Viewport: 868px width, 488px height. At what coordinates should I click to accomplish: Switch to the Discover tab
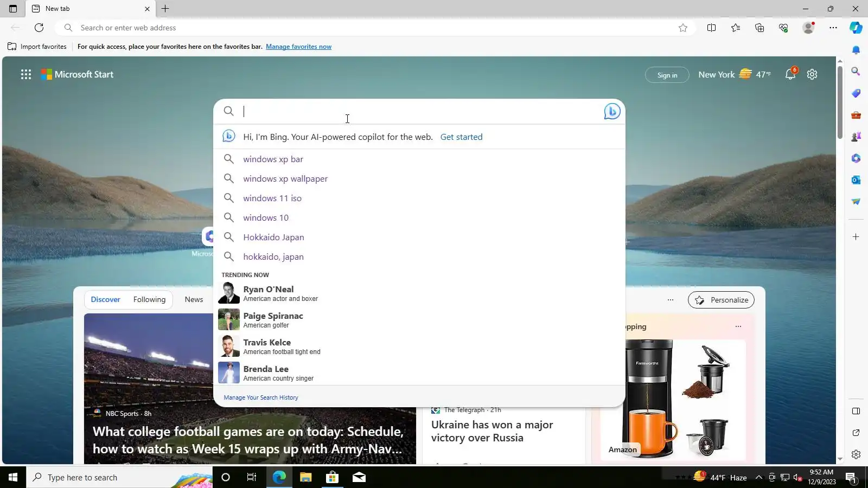pyautogui.click(x=106, y=299)
